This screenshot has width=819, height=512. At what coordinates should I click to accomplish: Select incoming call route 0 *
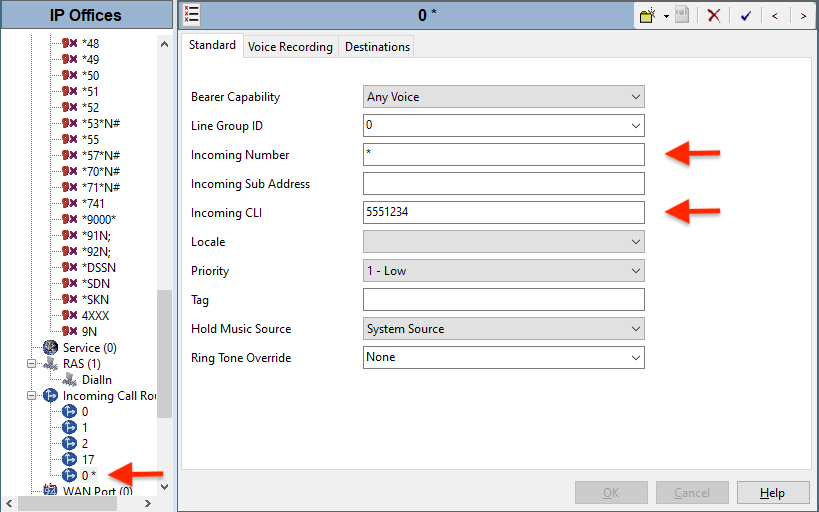pyautogui.click(x=89, y=475)
